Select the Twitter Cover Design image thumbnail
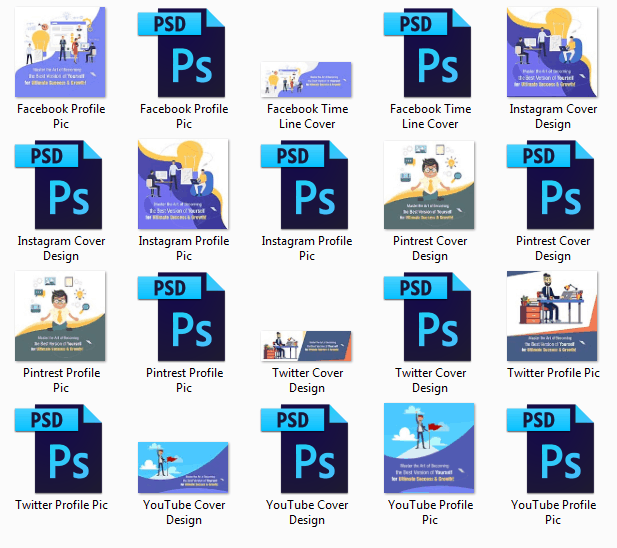The height and width of the screenshot is (548, 617). tap(307, 345)
